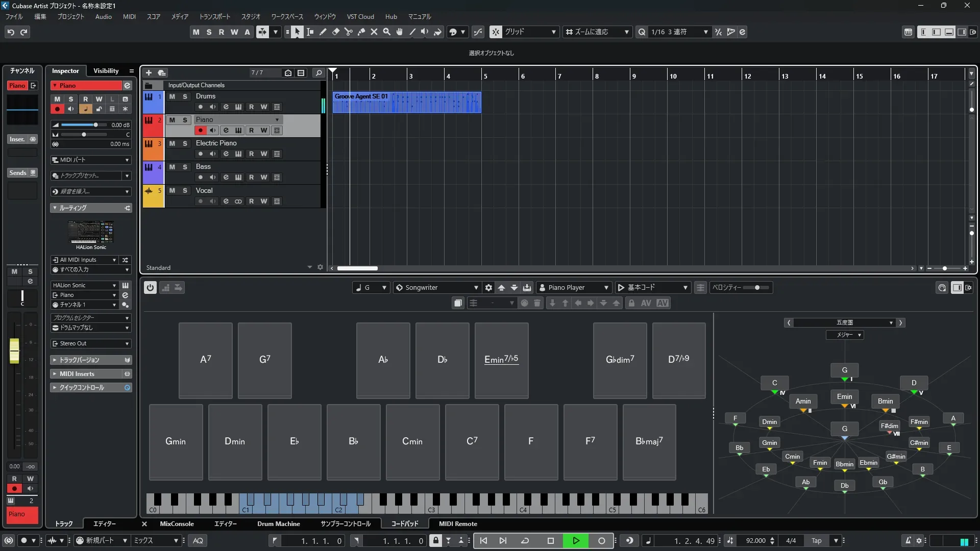Toggle record enable on Piano track
The width and height of the screenshot is (980, 551).
[201, 131]
